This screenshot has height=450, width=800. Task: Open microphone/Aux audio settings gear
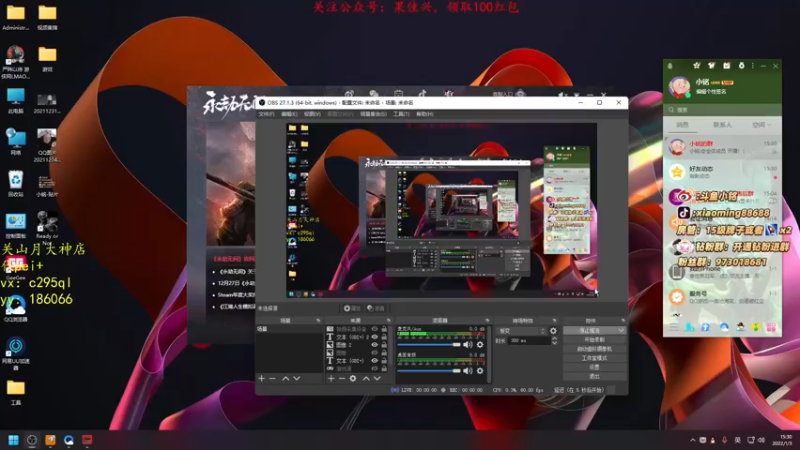[480, 345]
